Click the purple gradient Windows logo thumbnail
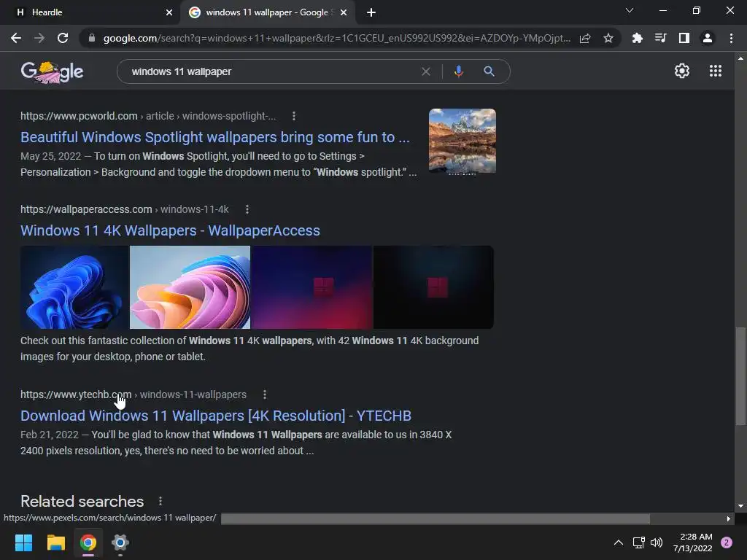The image size is (747, 560). click(x=311, y=287)
